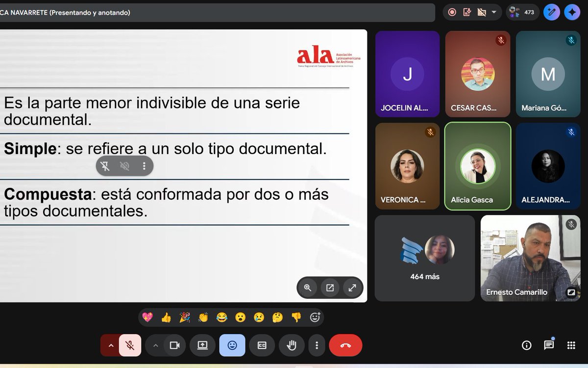588x368 pixels.
Task: Open the Gemini pen notes tool
Action: [x=552, y=12]
